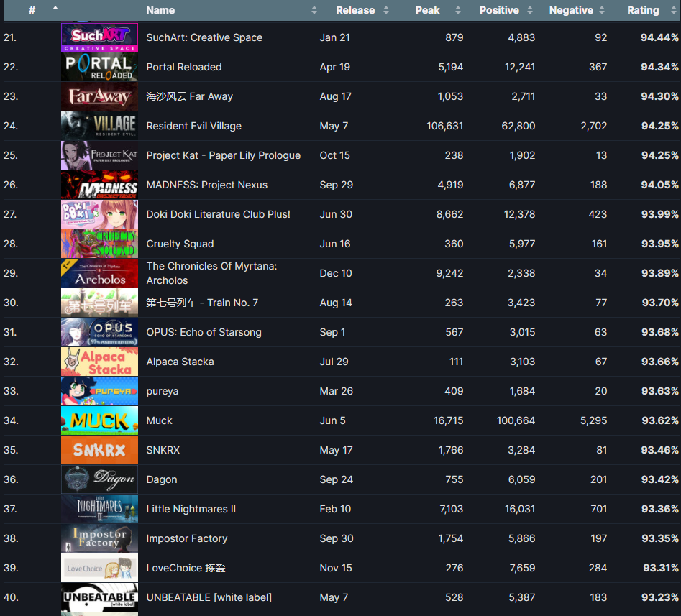Open the Cruelty Squad name link
The image size is (681, 616).
(x=180, y=244)
